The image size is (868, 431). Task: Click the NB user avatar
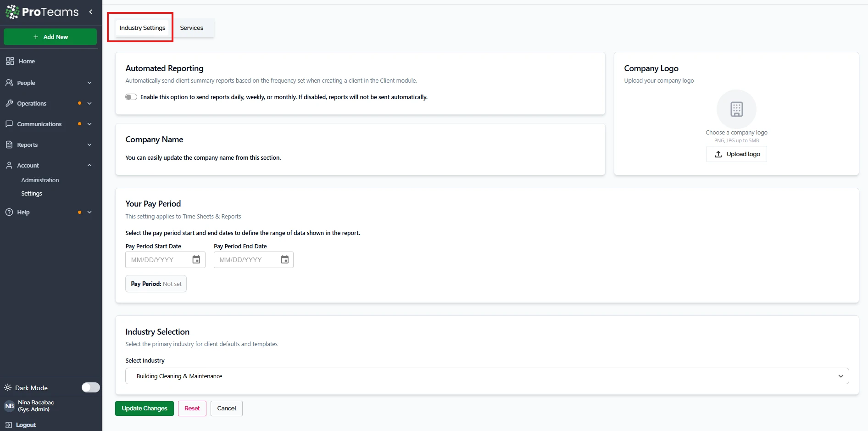coord(9,406)
